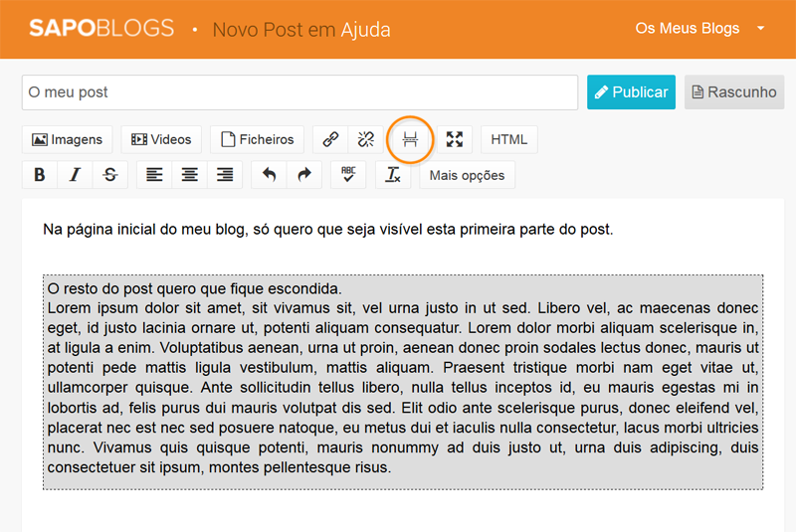Toggle fullscreen editor mode
Viewport: 796px width, 532px height.
(455, 140)
